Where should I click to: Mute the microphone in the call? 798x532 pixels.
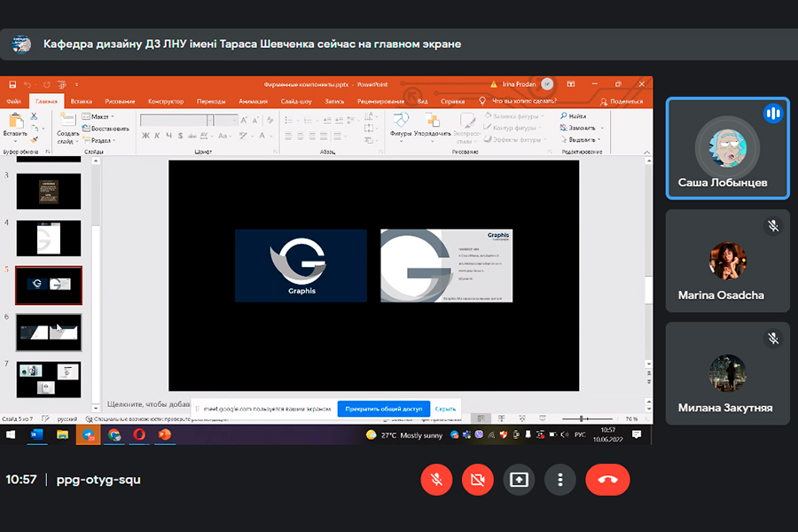[436, 480]
